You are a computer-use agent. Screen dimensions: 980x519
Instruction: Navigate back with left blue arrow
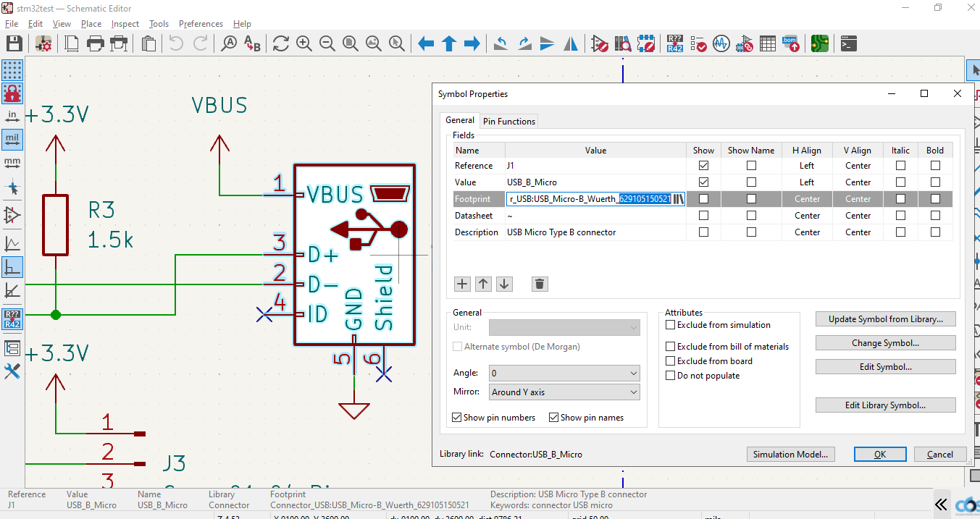click(x=426, y=43)
